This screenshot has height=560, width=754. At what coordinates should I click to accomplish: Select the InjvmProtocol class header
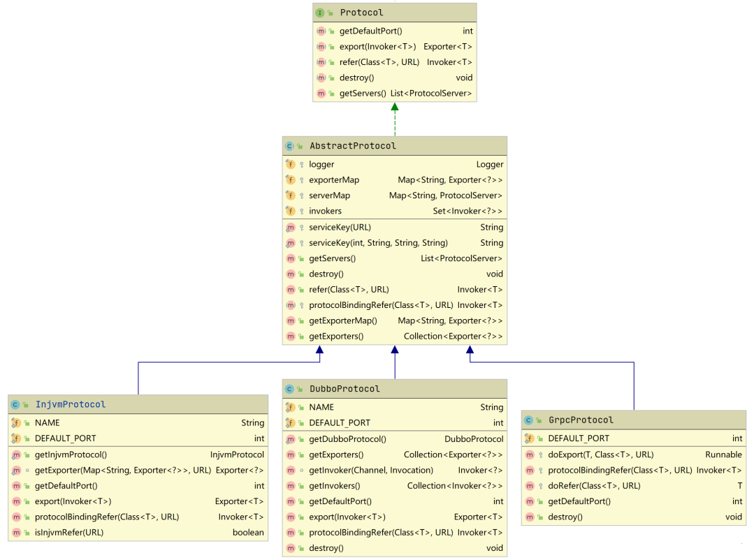click(x=138, y=405)
